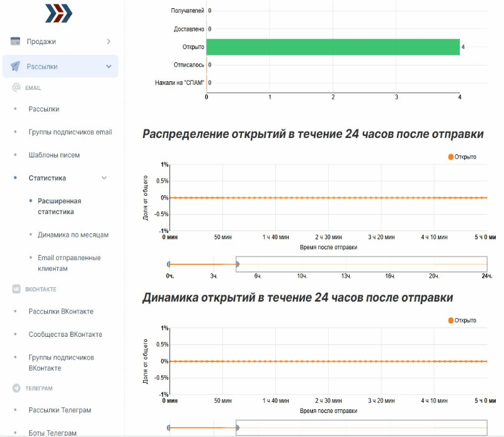Go to Шаблоны писем
Screen dimensions: 504x437
(x=54, y=155)
